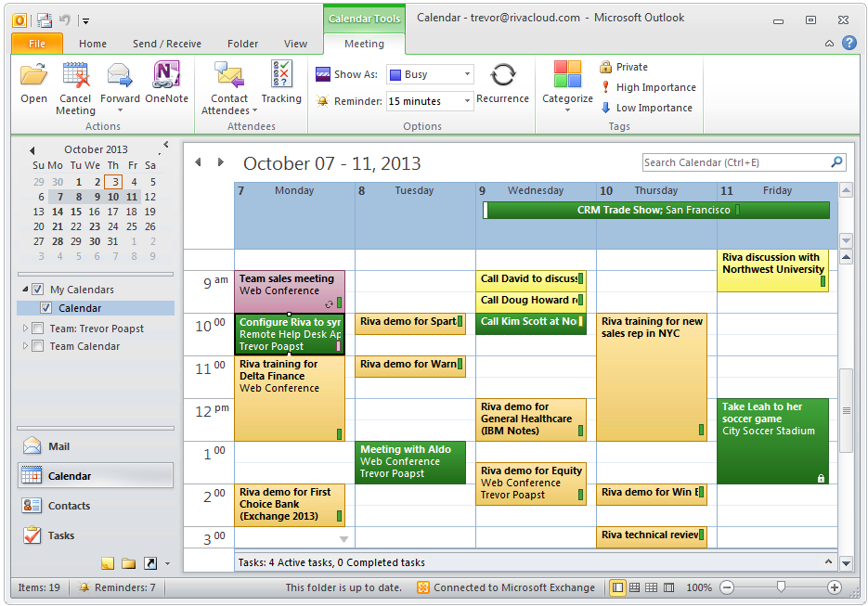Open Customize Quick Access Toolbar dropdown

click(85, 21)
